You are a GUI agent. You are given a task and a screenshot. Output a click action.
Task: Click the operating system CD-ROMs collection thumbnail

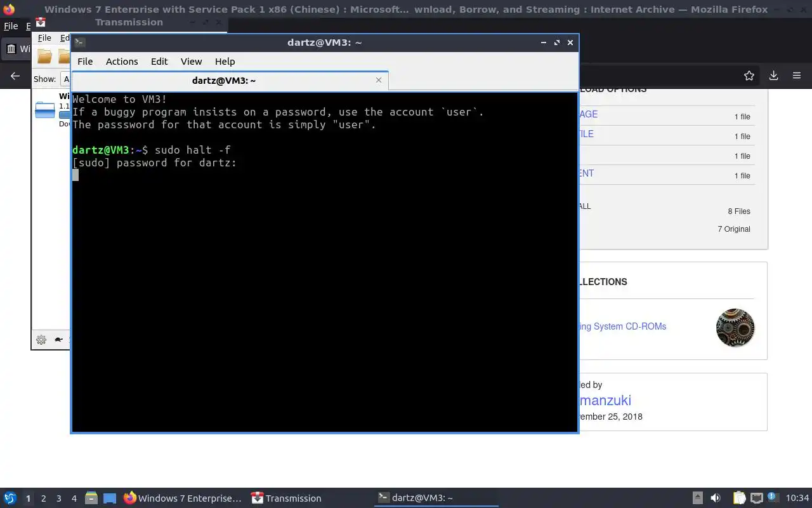[x=735, y=328]
